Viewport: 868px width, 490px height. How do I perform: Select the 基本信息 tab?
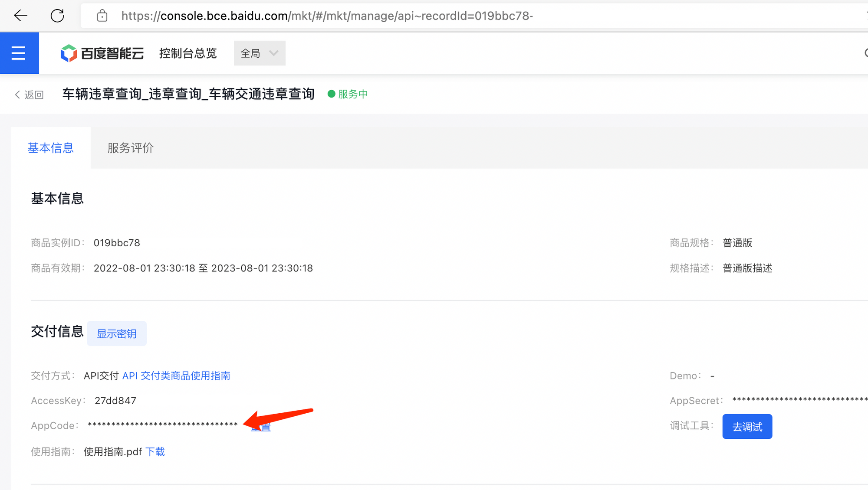[x=51, y=148]
